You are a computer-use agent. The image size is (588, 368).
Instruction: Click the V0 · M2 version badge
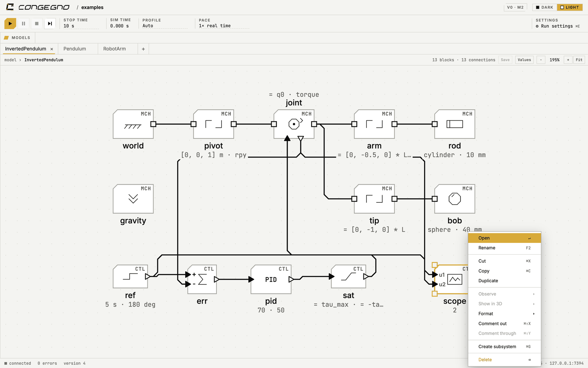point(515,7)
